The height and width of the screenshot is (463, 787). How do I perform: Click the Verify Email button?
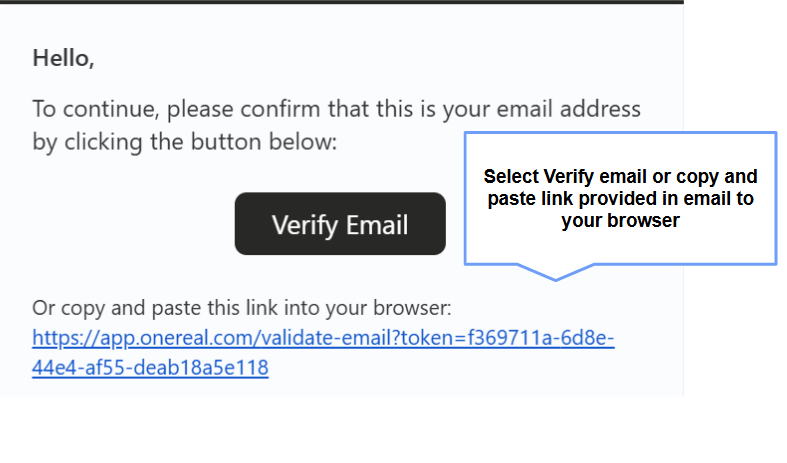(x=339, y=224)
